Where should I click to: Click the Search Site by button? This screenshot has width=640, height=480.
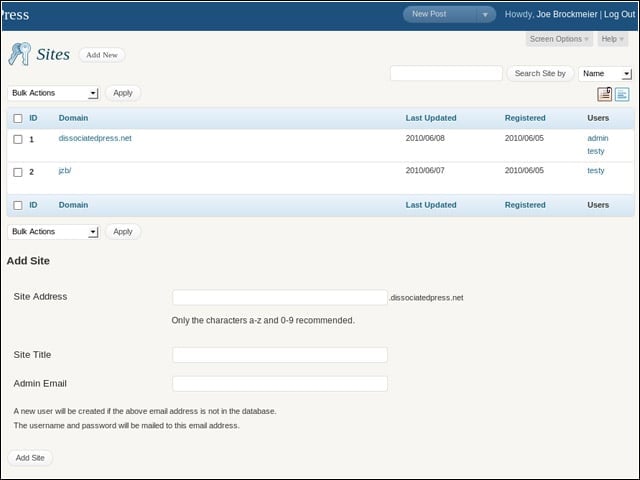pos(540,73)
